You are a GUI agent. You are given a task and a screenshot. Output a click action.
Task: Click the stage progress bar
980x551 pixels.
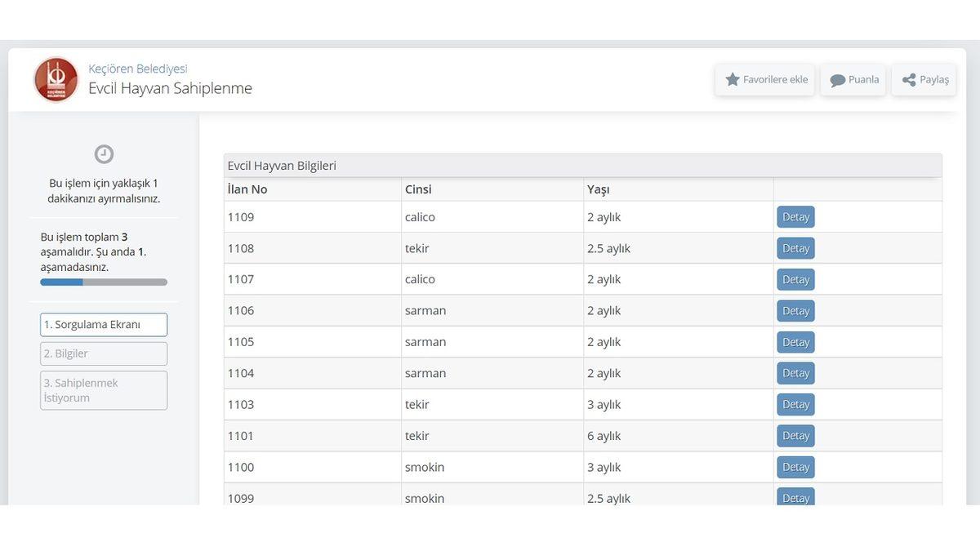(x=104, y=282)
